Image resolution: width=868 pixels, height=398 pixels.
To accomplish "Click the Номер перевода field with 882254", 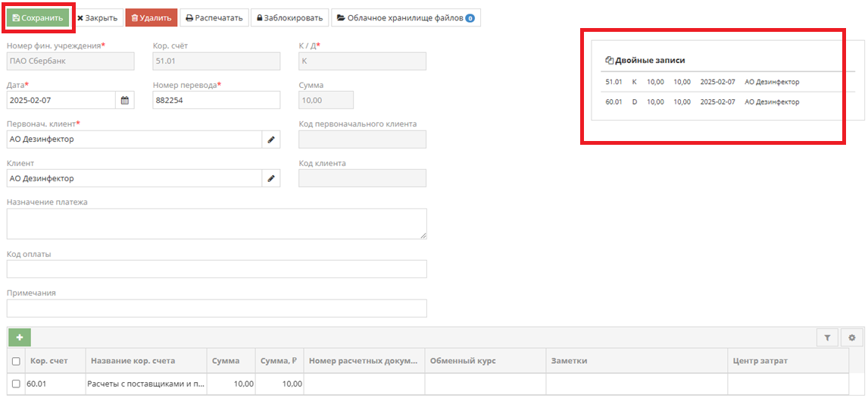I will point(217,100).
